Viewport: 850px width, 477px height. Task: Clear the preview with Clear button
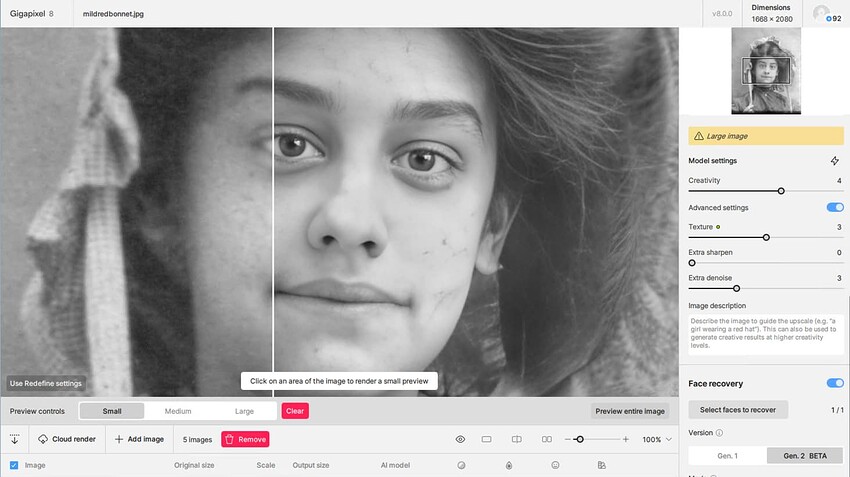(295, 411)
